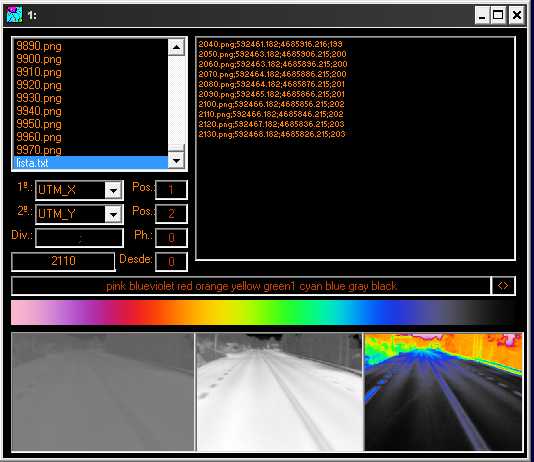Click the Desde field
Image resolution: width=534 pixels, height=462 pixels.
tap(171, 261)
